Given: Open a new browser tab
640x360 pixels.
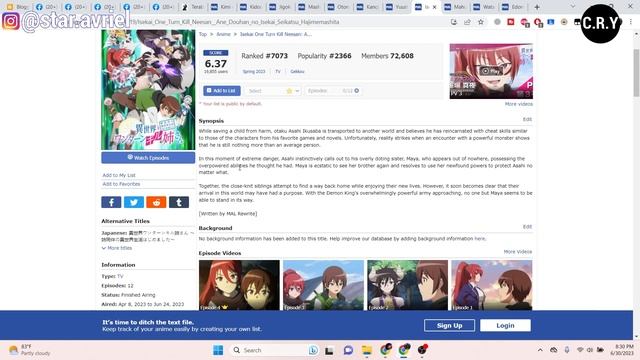Looking at the screenshot, I should point(537,7).
